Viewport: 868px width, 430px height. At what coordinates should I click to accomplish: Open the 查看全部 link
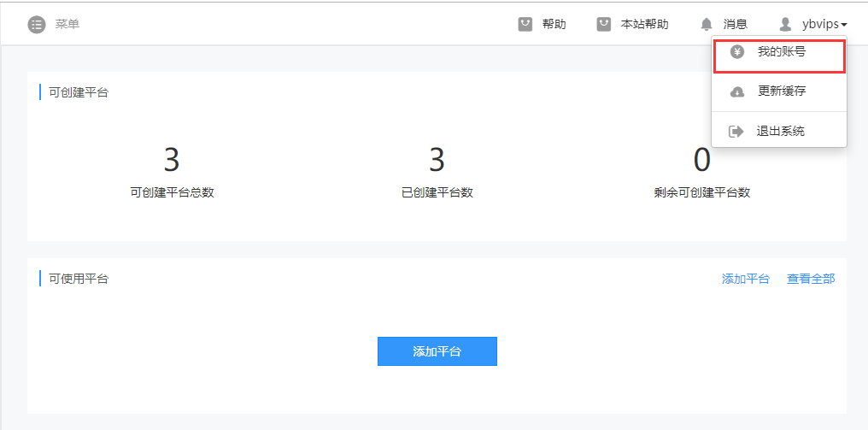click(x=811, y=279)
